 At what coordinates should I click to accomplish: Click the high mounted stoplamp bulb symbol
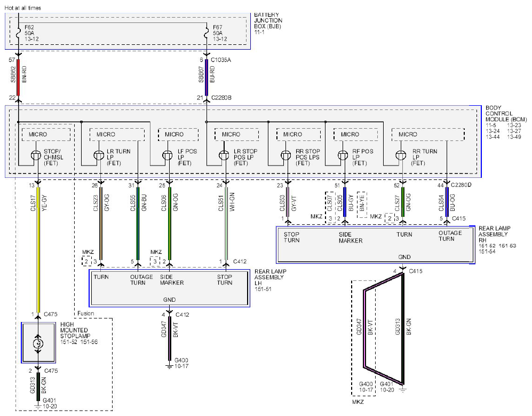(38, 344)
